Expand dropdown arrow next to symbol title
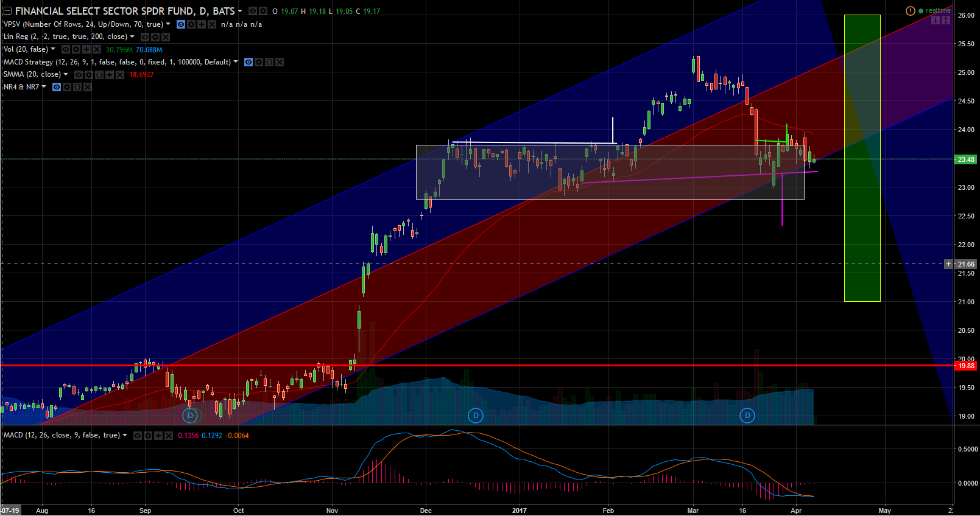 [x=240, y=11]
